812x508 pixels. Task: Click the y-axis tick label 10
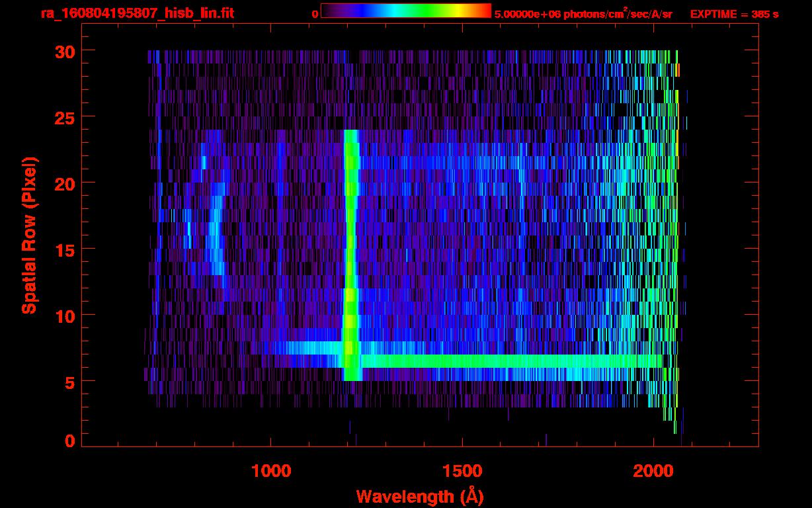[x=64, y=316]
